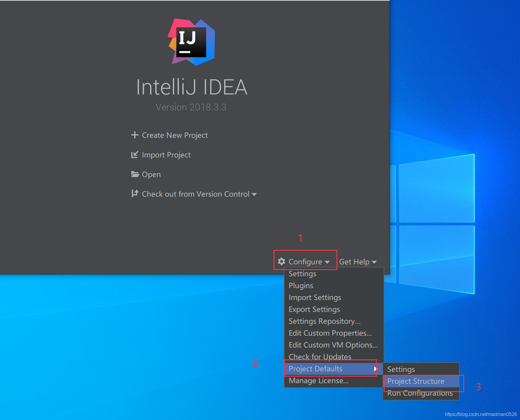The height and width of the screenshot is (420, 520).
Task: Select Export Settings
Action: [314, 309]
